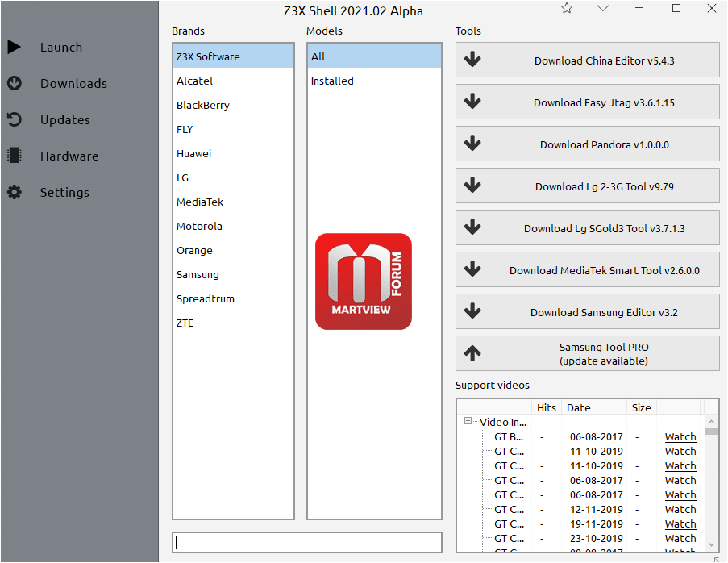728x563 pixels.
Task: Click the date cell 12-11-2019
Action: pyautogui.click(x=596, y=509)
